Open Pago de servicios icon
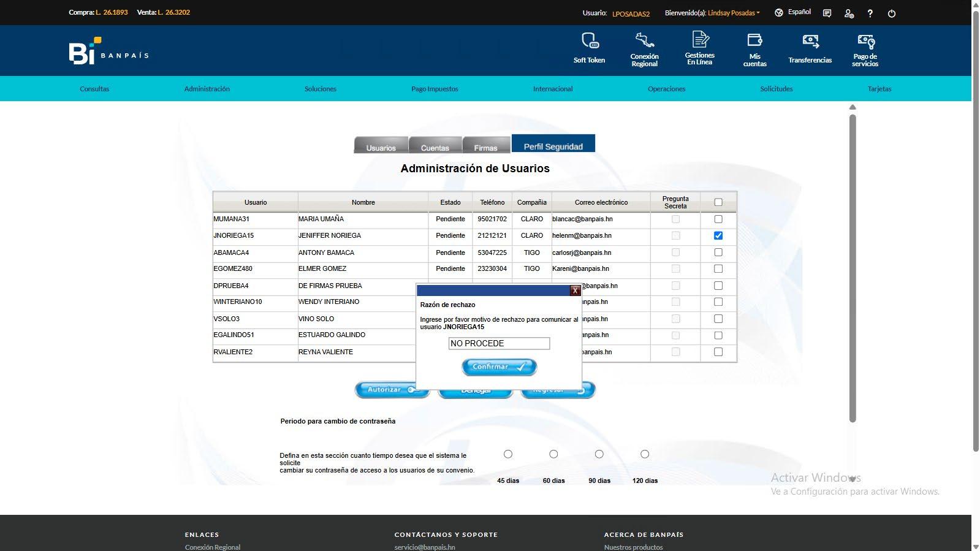 pos(865,41)
